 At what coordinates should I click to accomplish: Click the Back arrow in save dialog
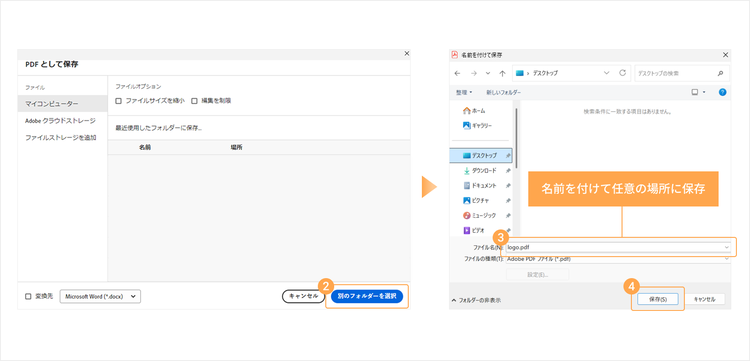click(x=457, y=73)
